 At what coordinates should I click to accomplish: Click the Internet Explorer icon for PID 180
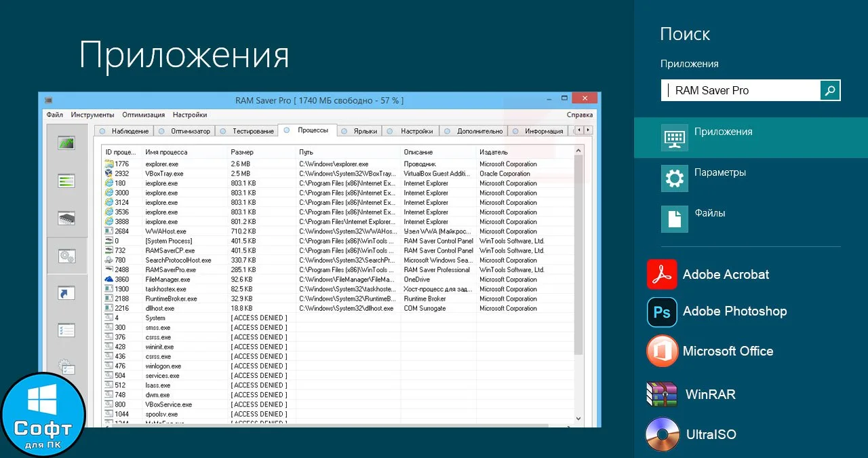coord(109,183)
